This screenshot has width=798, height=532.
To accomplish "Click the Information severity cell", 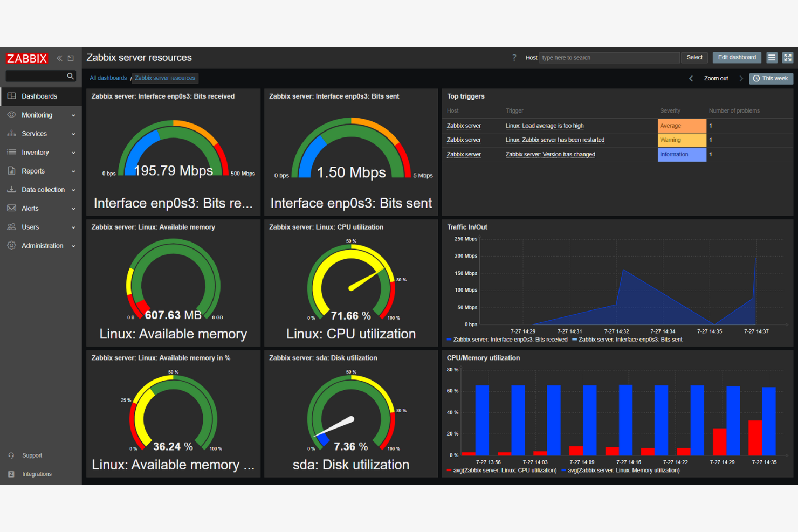I will point(682,154).
